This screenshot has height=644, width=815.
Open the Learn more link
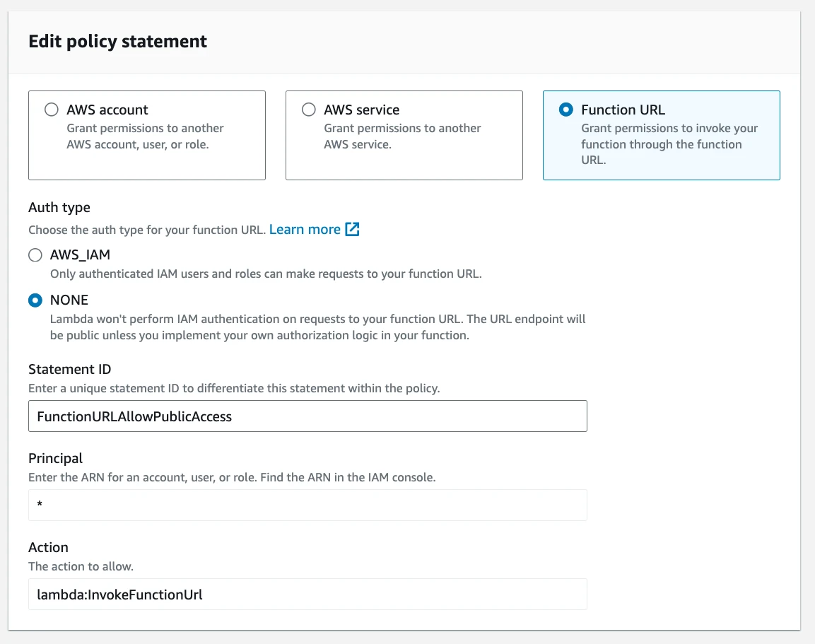(x=305, y=230)
